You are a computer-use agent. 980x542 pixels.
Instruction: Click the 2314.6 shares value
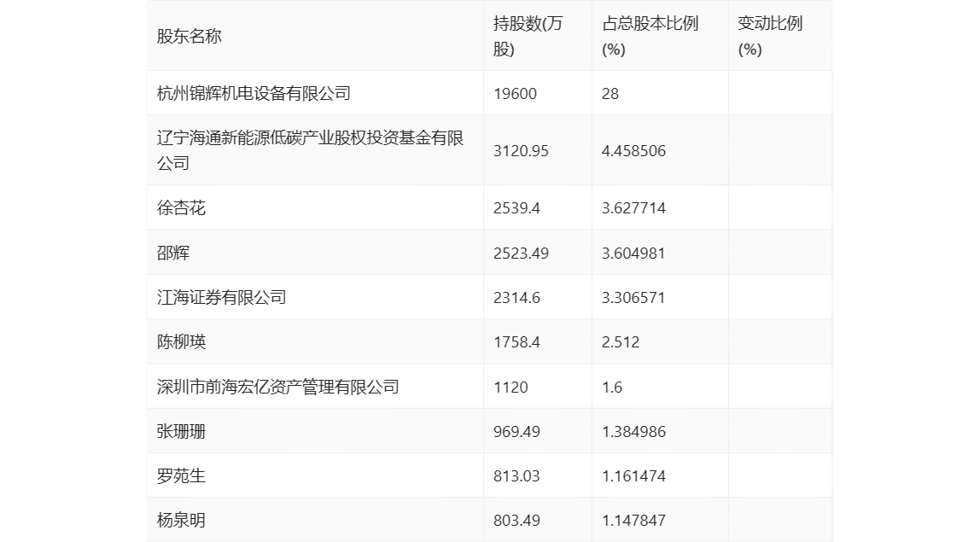(x=516, y=298)
